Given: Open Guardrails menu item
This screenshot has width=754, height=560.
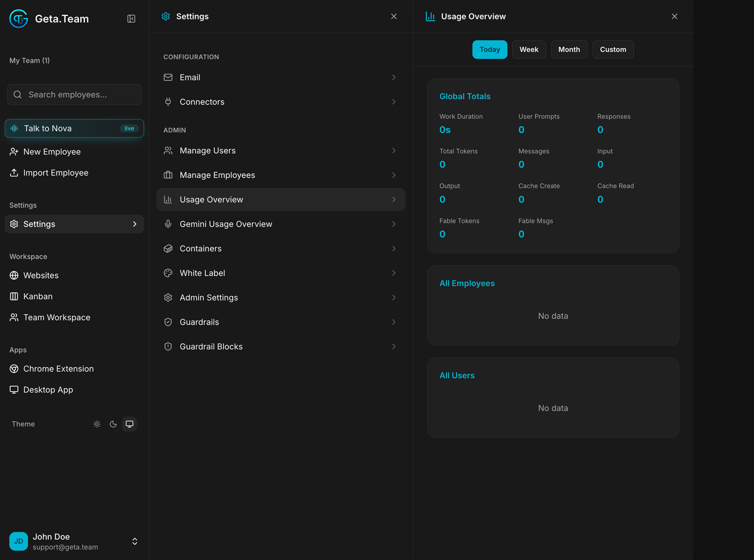Looking at the screenshot, I should (x=281, y=322).
